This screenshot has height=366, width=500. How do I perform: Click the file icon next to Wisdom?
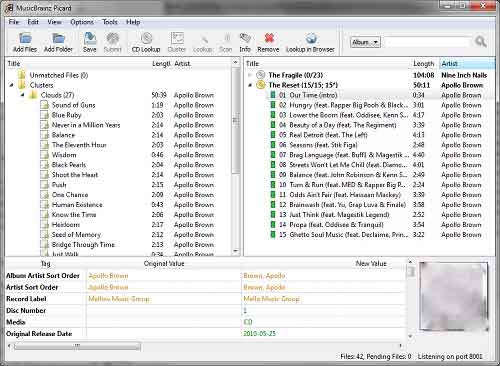(44, 155)
